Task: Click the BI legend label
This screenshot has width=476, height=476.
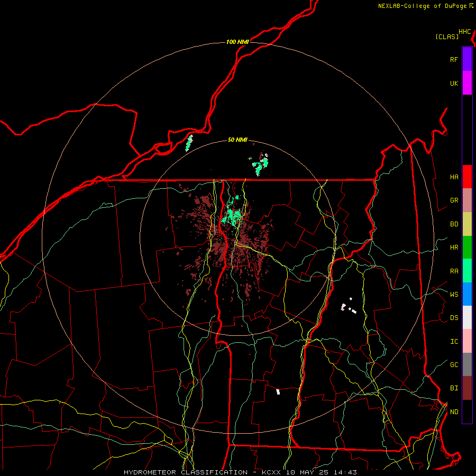Action: tap(454, 388)
